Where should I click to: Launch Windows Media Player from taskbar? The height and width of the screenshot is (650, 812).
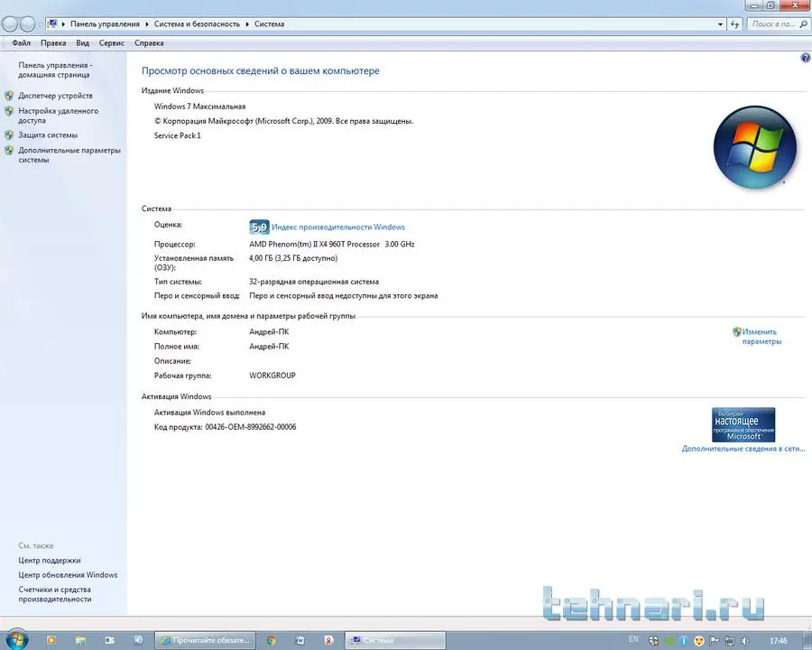[x=51, y=640]
